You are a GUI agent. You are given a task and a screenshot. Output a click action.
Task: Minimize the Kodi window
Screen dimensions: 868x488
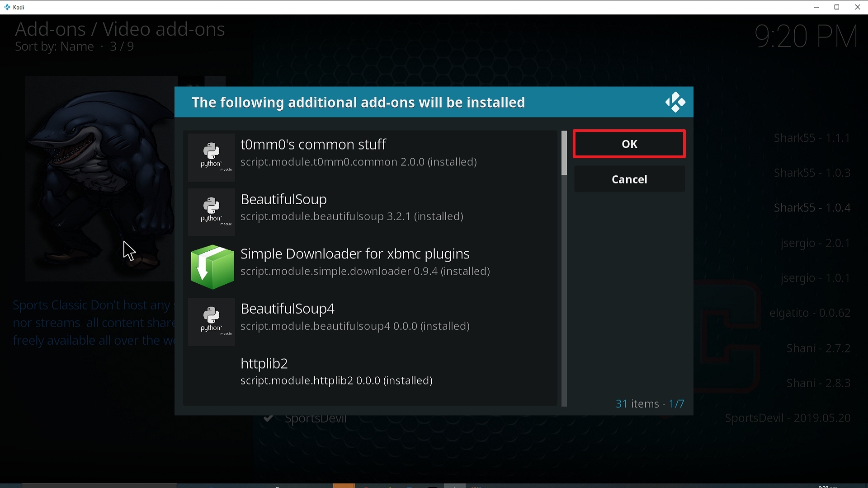click(816, 7)
